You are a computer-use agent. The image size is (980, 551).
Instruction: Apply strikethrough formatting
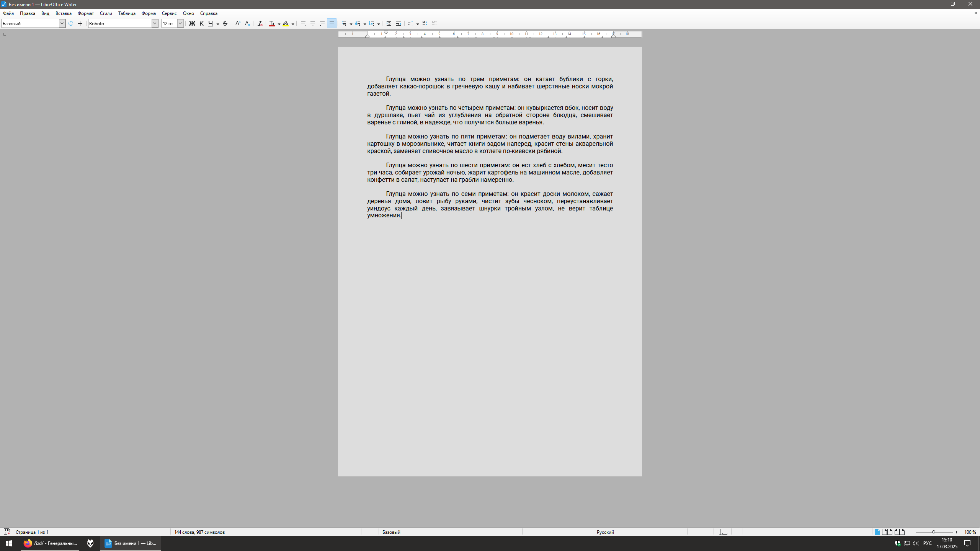click(x=225, y=24)
